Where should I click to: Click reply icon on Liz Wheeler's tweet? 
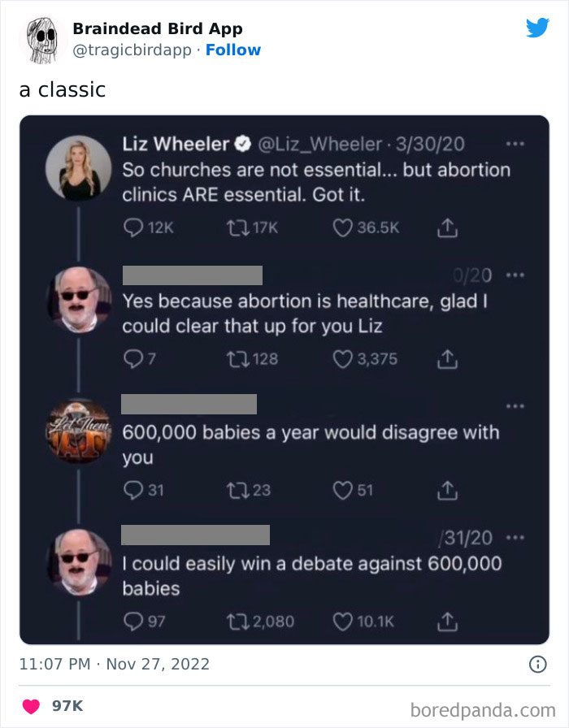(x=132, y=227)
